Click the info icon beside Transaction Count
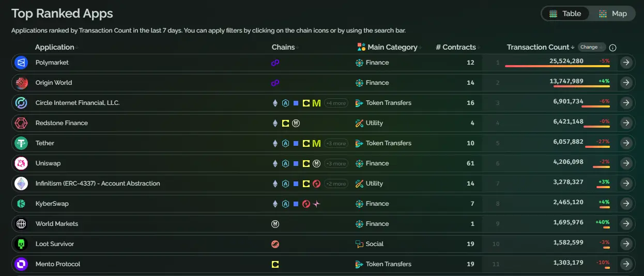The height and width of the screenshot is (276, 644). (x=613, y=48)
